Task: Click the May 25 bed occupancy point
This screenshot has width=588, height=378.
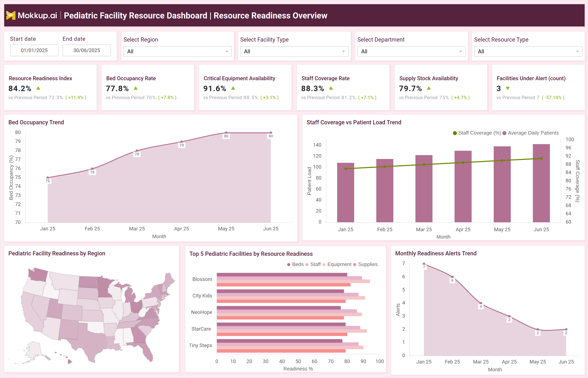Action: [x=226, y=133]
